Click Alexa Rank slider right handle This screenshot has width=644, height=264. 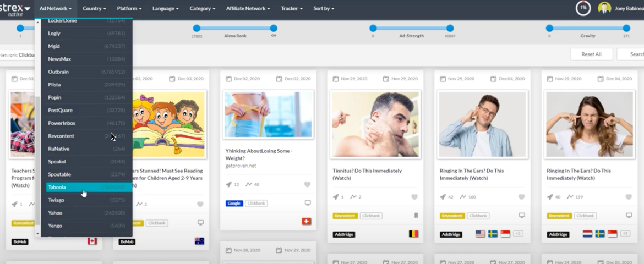[274, 29]
